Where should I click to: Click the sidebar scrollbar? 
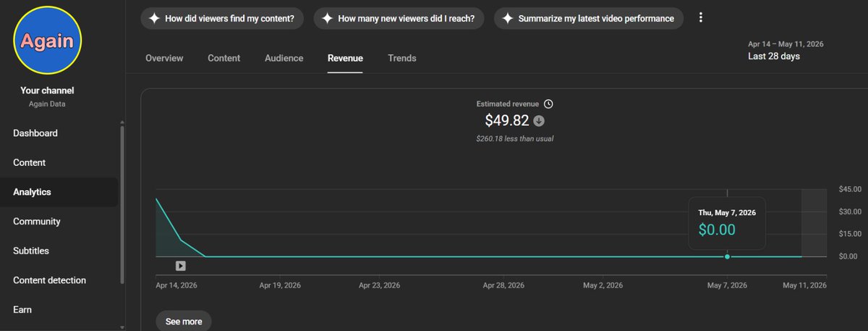(x=122, y=206)
